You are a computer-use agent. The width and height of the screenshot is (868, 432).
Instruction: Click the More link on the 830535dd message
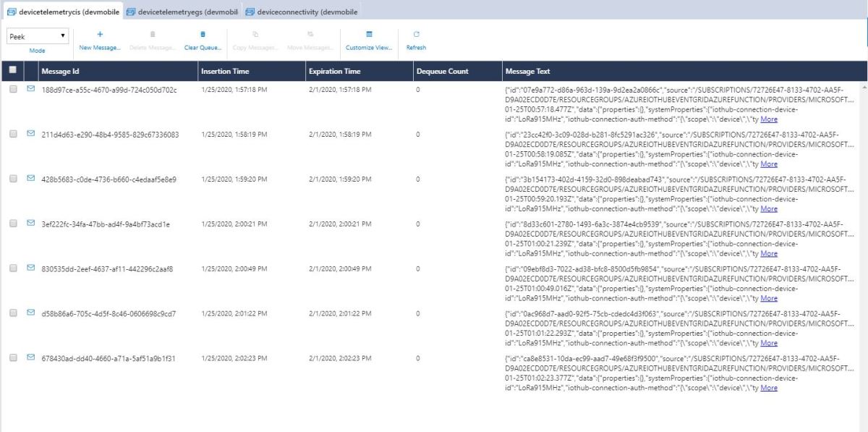tap(769, 298)
